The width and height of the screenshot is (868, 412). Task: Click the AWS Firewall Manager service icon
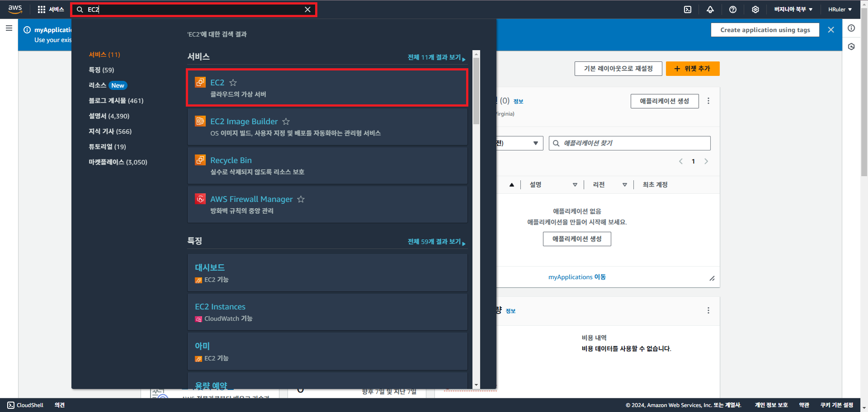coord(200,199)
